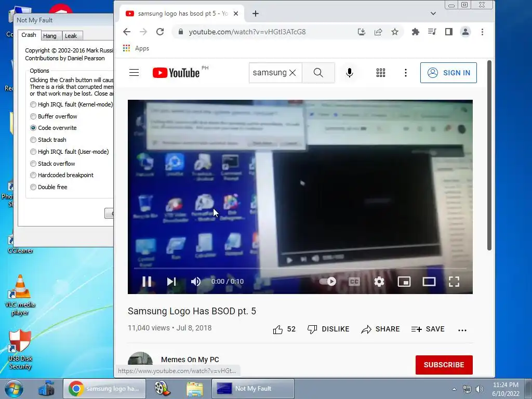Click the install/download page icon in address bar
Screen dimensions: 532x399
click(x=362, y=32)
